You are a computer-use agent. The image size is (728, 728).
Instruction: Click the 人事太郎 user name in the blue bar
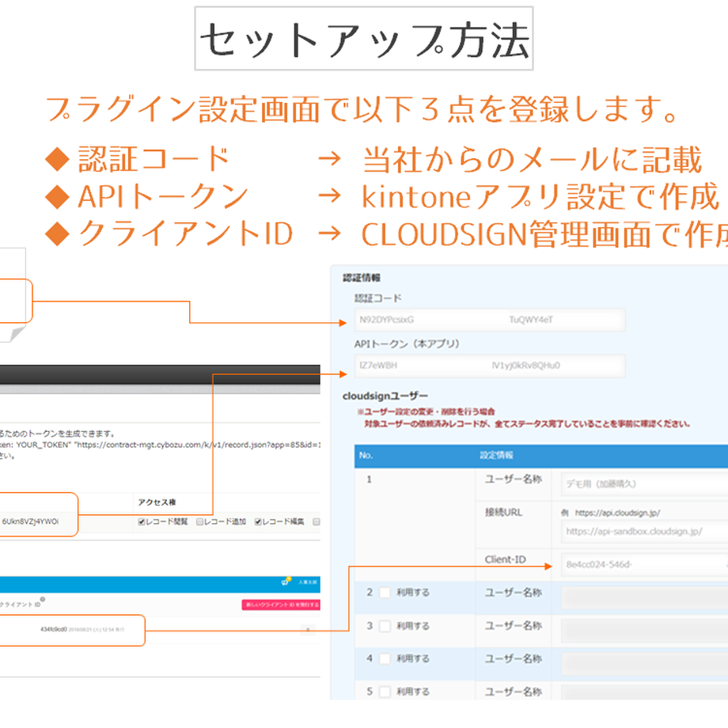[307, 582]
